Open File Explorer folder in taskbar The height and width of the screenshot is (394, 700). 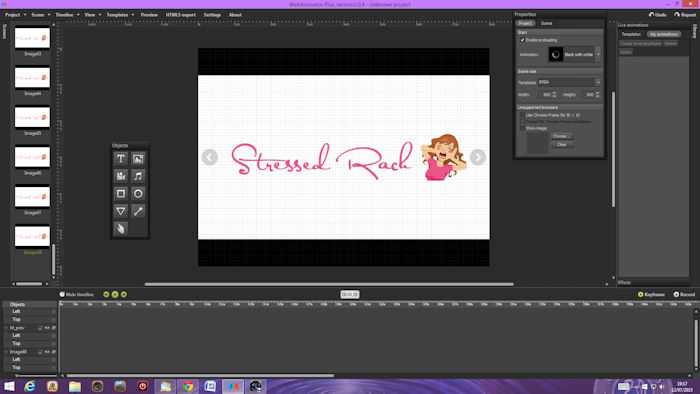(x=75, y=386)
